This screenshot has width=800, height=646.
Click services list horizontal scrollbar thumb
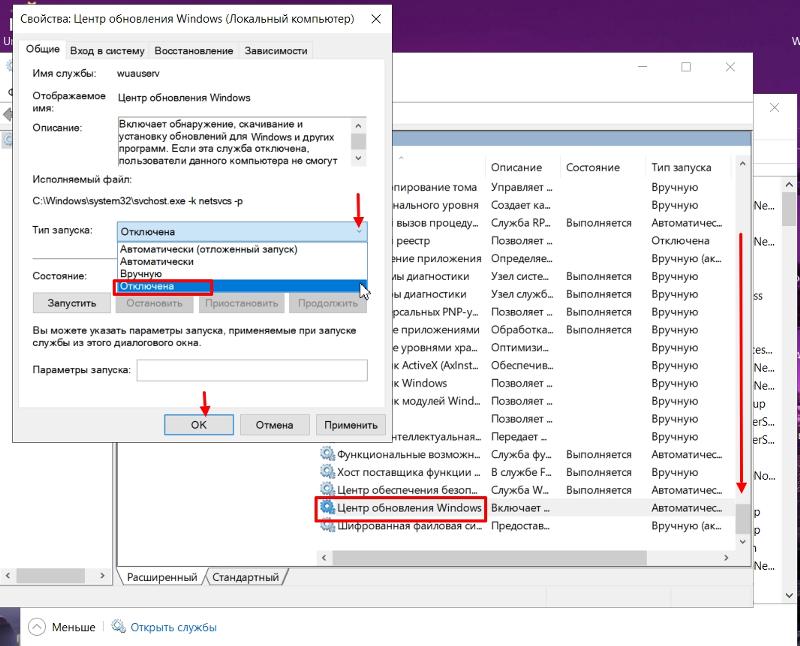[x=490, y=558]
